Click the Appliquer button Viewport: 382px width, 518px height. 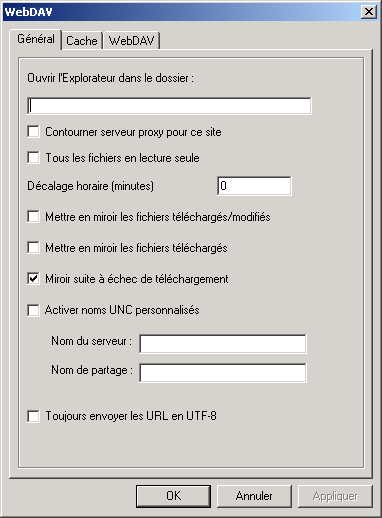click(335, 496)
